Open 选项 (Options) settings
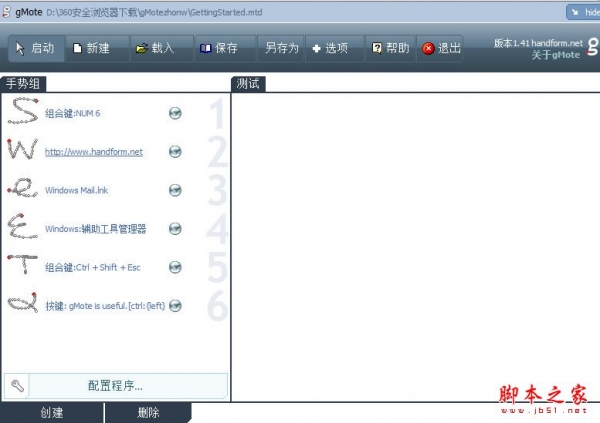The image size is (600, 423). pyautogui.click(x=335, y=48)
